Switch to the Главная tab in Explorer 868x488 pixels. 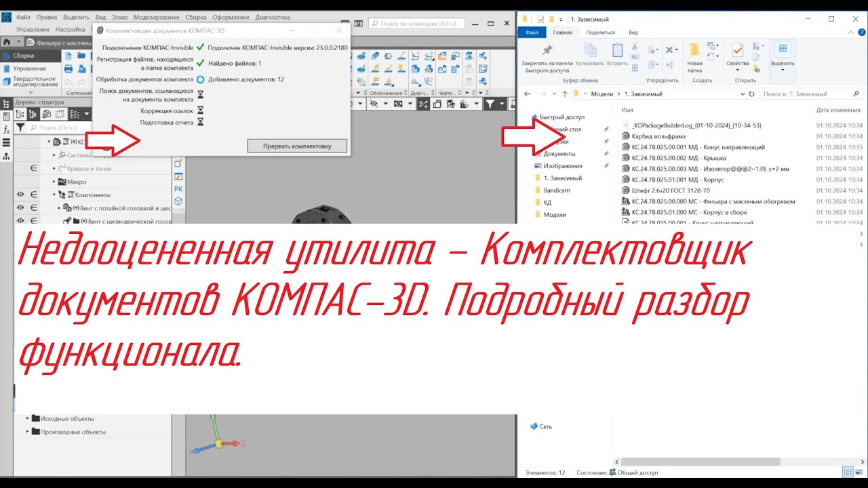(x=562, y=32)
